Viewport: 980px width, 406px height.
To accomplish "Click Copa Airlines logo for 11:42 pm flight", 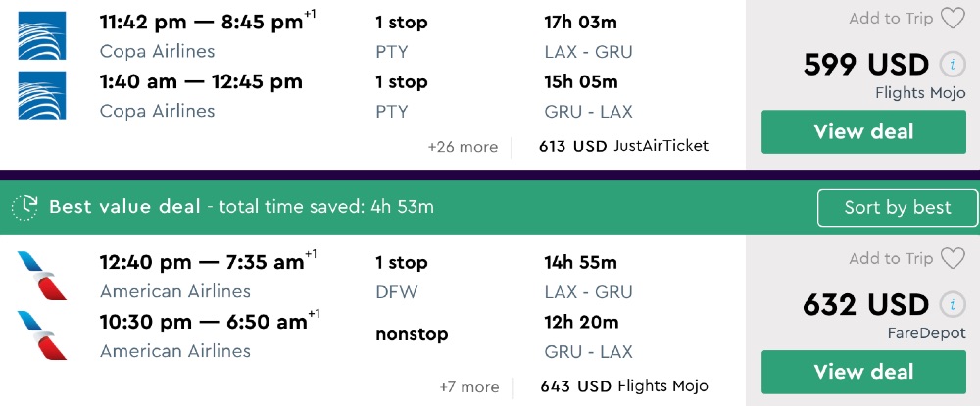I will (42, 36).
